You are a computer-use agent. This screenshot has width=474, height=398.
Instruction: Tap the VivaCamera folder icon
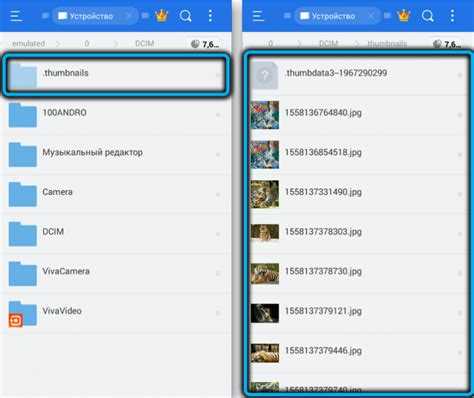tap(23, 274)
